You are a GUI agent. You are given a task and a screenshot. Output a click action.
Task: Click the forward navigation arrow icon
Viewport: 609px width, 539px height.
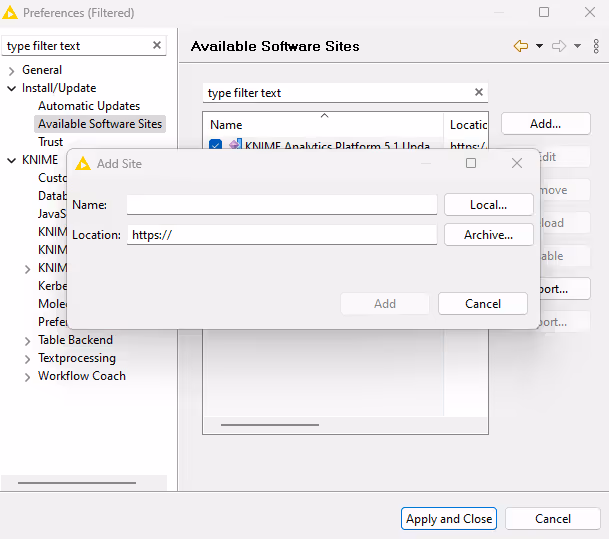point(559,46)
